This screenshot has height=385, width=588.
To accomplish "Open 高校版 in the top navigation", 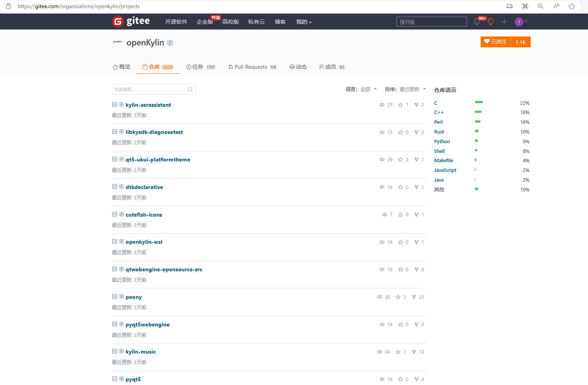I will 231,22.
